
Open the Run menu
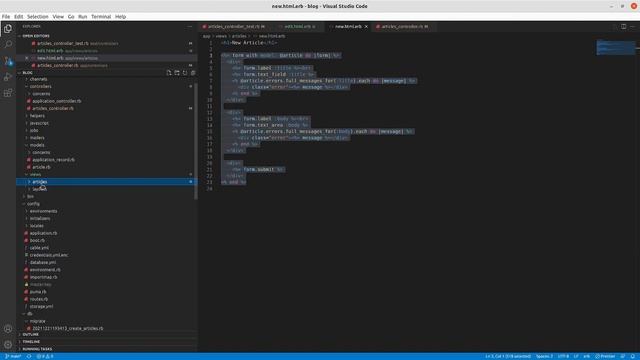click(82, 17)
